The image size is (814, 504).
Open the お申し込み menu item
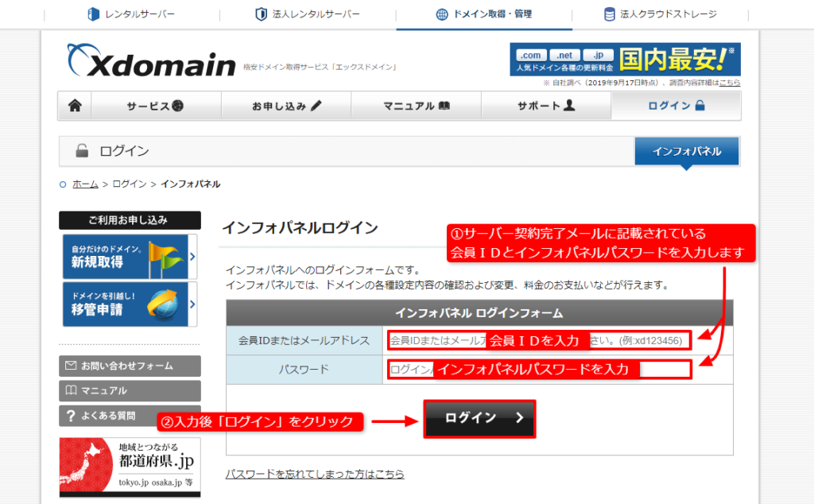pos(286,106)
